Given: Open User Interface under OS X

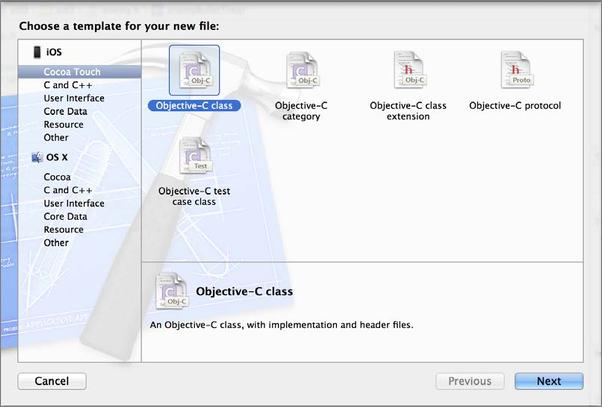Looking at the screenshot, I should (x=74, y=203).
